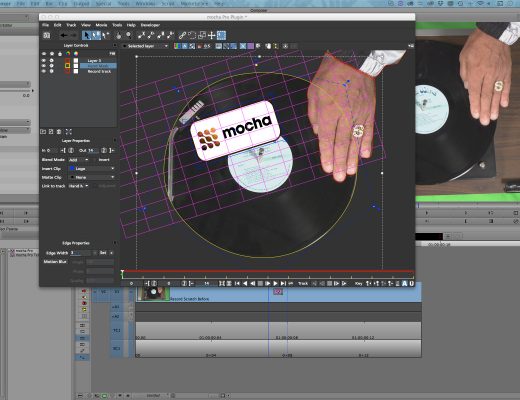Track forward using Track controls
The image size is (520, 400).
coord(344,283)
